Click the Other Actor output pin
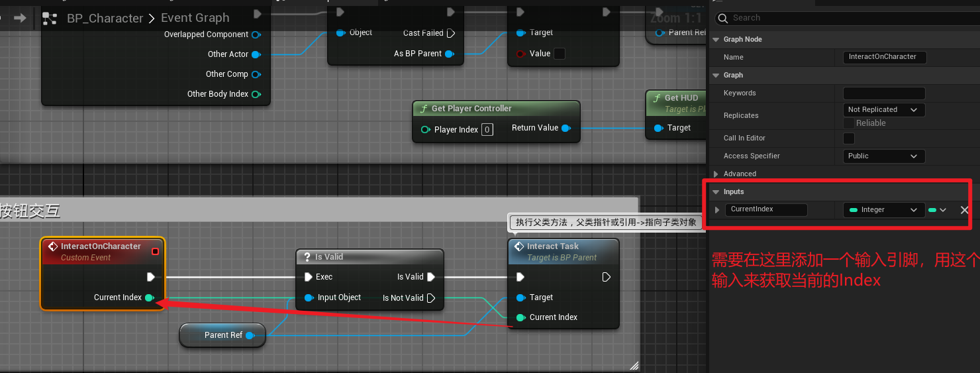This screenshot has width=980, height=373. (256, 54)
